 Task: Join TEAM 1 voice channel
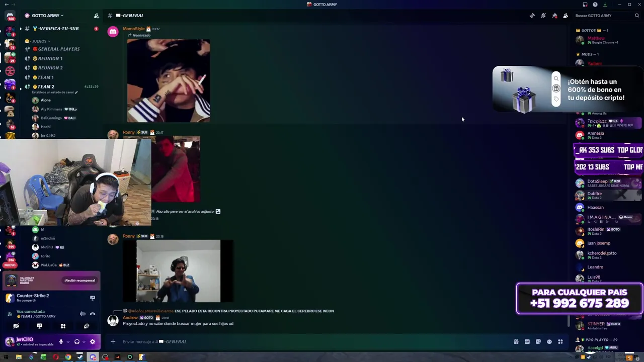click(x=59, y=77)
